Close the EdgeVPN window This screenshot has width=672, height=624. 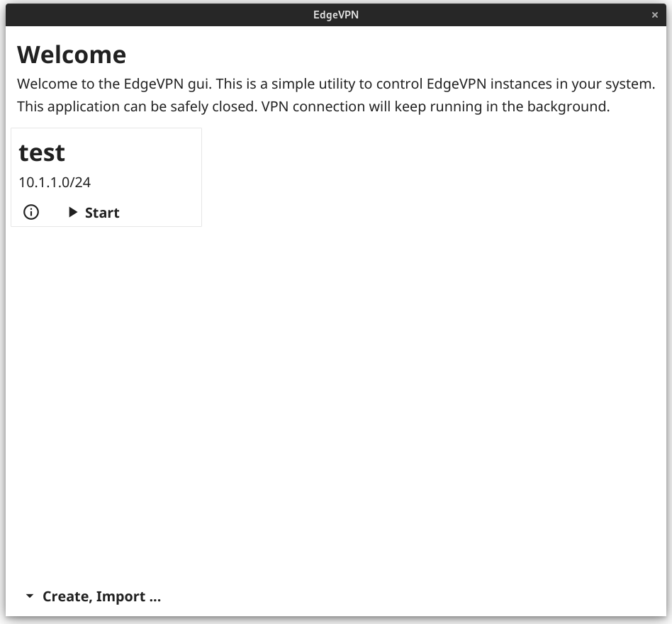[x=654, y=14]
